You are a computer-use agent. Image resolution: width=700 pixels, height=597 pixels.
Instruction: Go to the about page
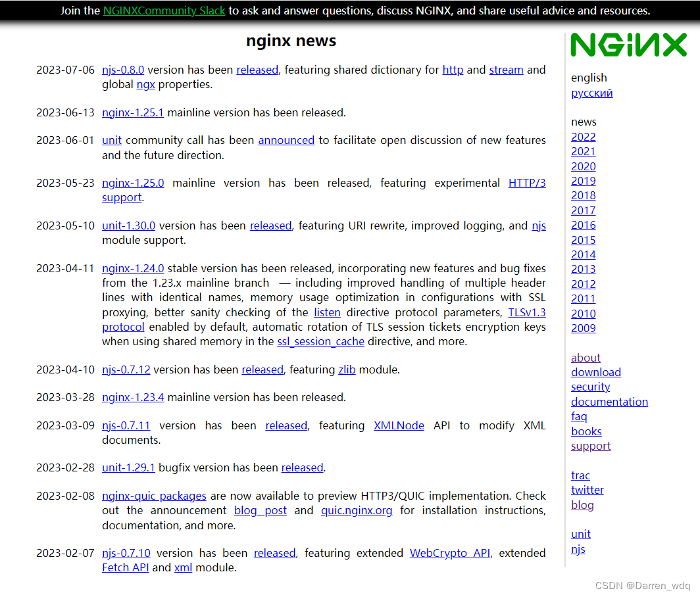coord(586,358)
